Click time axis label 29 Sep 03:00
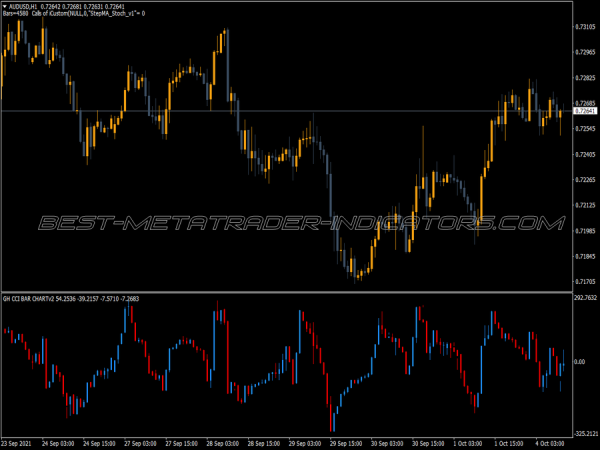This screenshot has width=600, height=450. pyautogui.click(x=305, y=443)
